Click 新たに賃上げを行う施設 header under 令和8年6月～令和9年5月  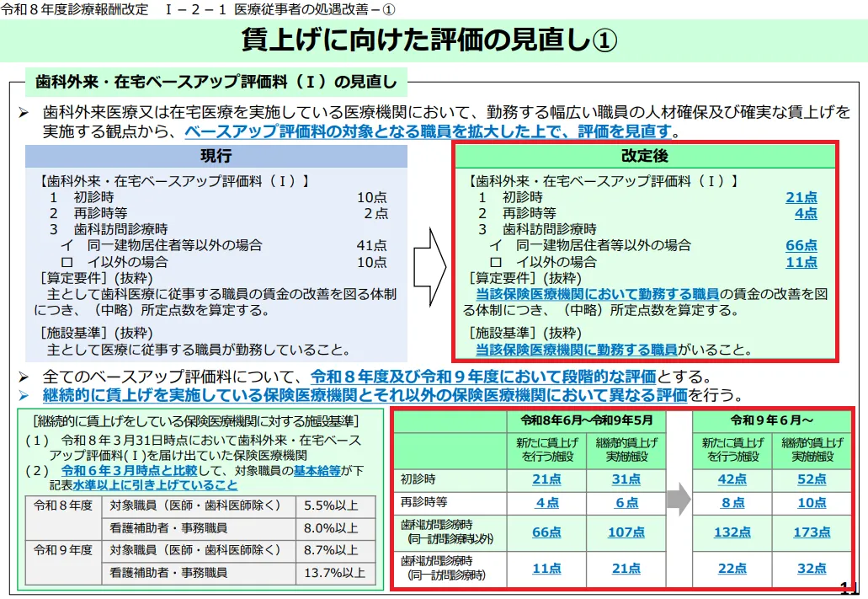tap(547, 450)
